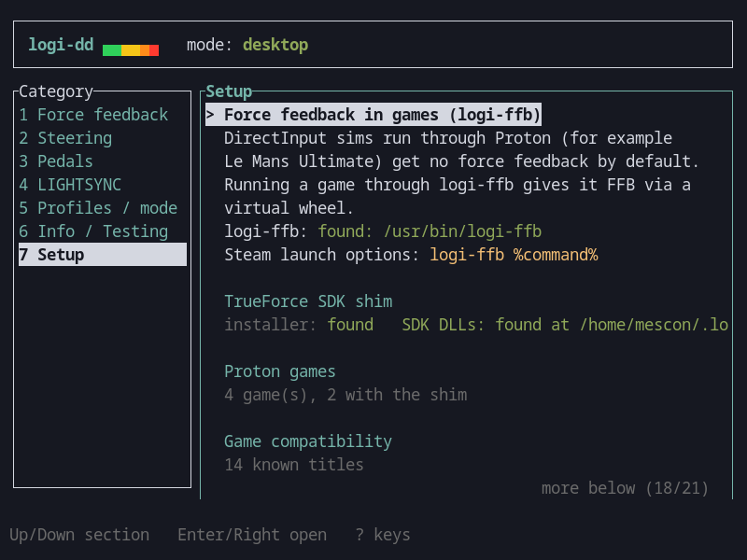Click the installer: found status
Screen dimensions: 747x560
(299, 325)
